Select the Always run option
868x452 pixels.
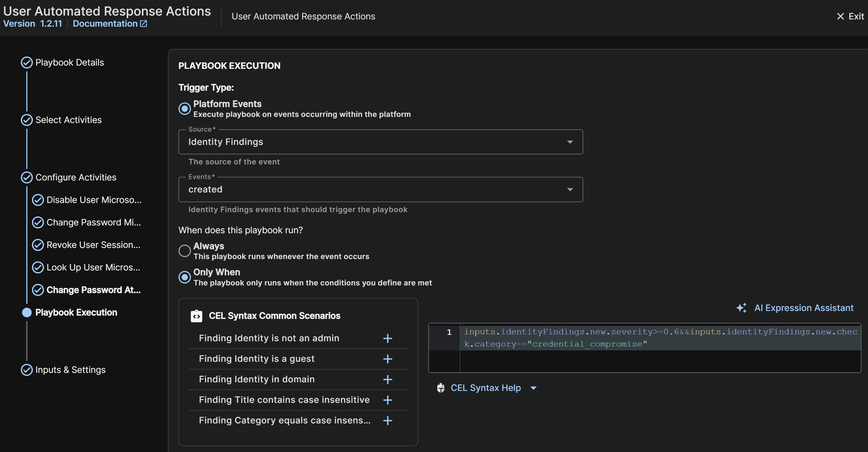pos(185,251)
